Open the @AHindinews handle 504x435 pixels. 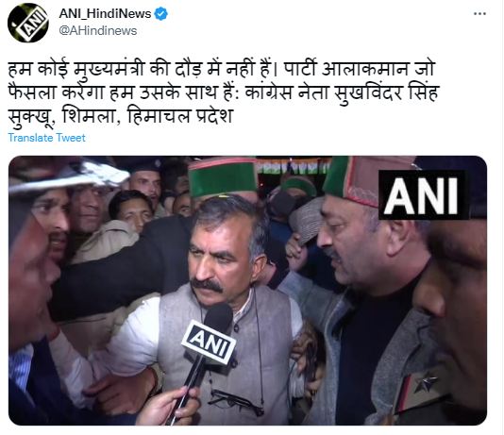(x=98, y=31)
